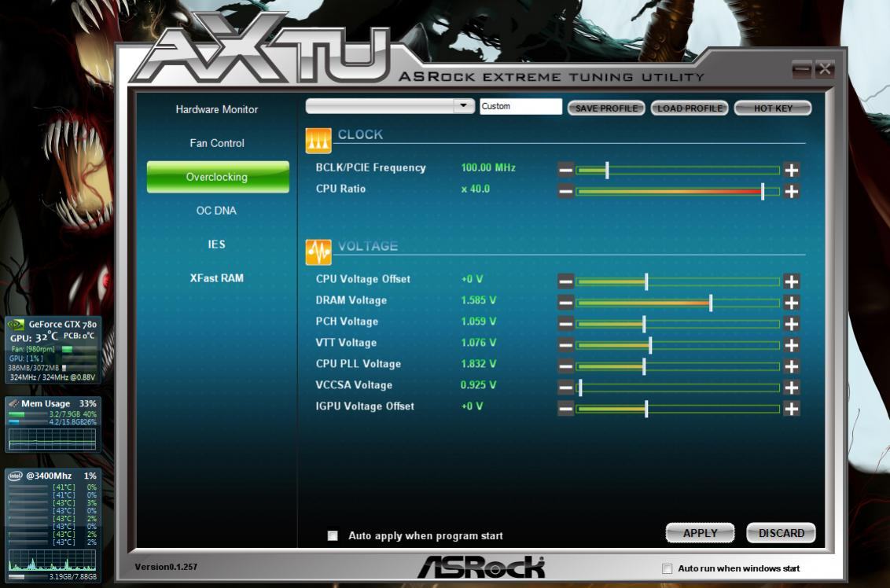890x588 pixels.
Task: Open the Hardware Monitor section
Action: (x=217, y=109)
